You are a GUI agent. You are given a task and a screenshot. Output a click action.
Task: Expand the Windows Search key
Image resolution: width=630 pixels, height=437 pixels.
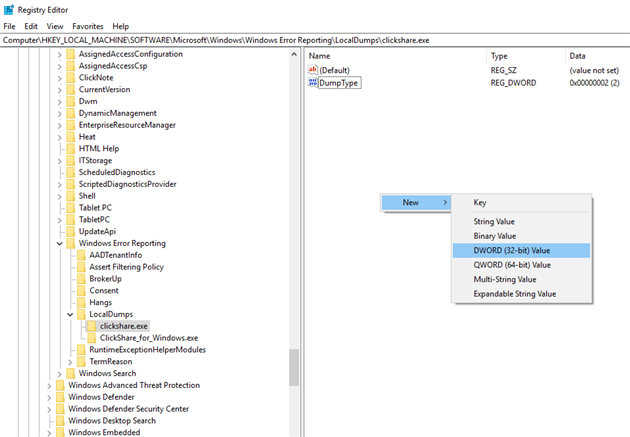pyautogui.click(x=59, y=374)
